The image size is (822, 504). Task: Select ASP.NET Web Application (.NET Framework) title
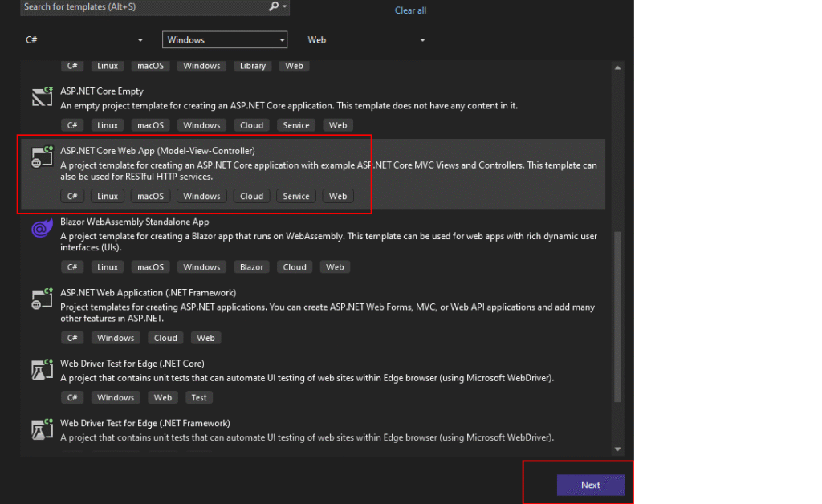click(x=148, y=293)
